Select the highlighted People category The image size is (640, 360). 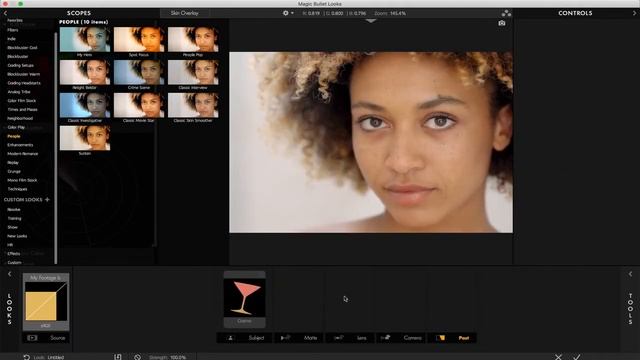click(x=13, y=136)
